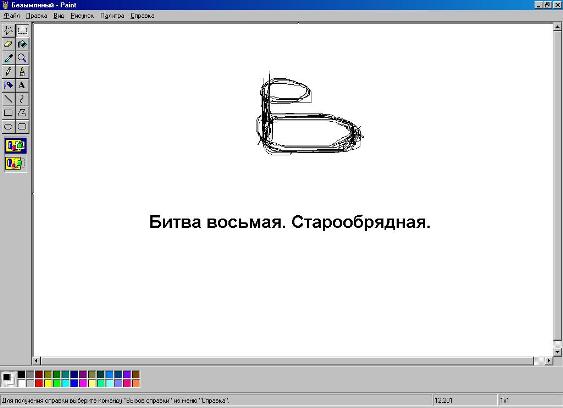Select the rectangular Select tool
This screenshot has height=408, width=563.
pos(22,31)
